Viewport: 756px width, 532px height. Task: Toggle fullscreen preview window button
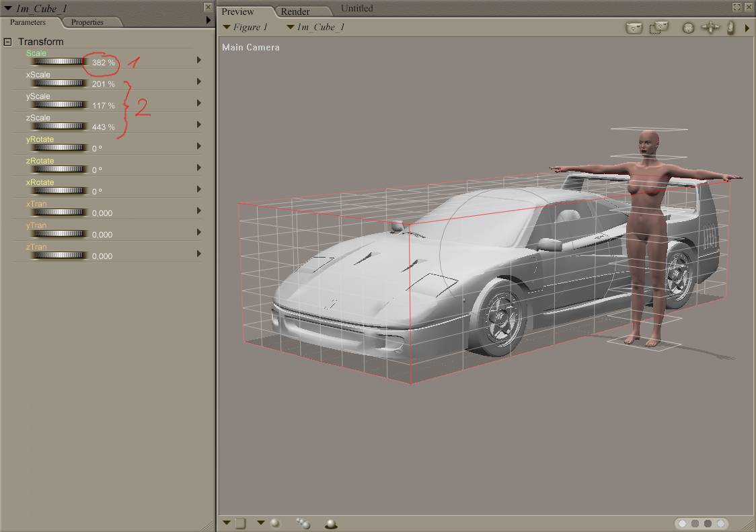[x=736, y=7]
